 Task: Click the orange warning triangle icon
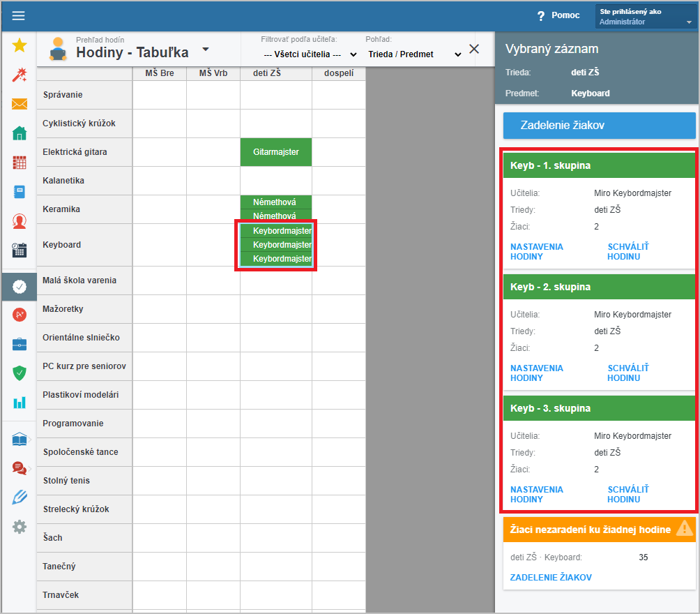(684, 528)
